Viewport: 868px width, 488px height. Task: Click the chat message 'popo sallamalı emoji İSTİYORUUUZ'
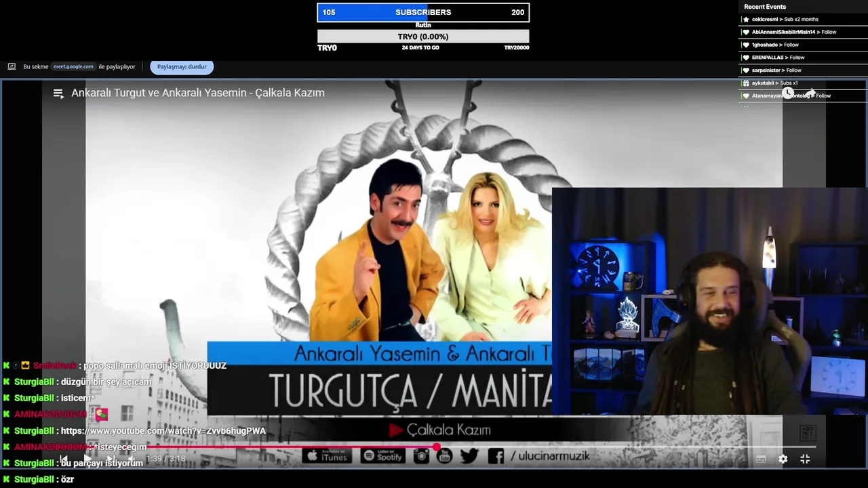point(155,365)
